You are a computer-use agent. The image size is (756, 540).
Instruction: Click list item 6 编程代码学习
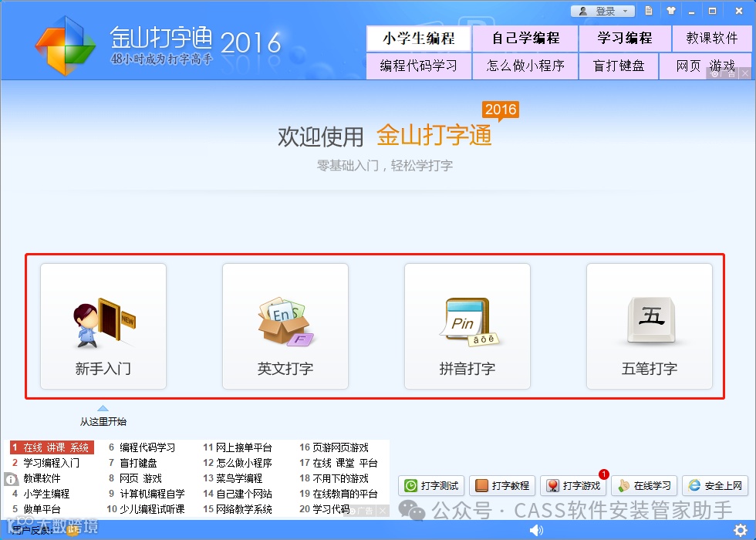142,447
